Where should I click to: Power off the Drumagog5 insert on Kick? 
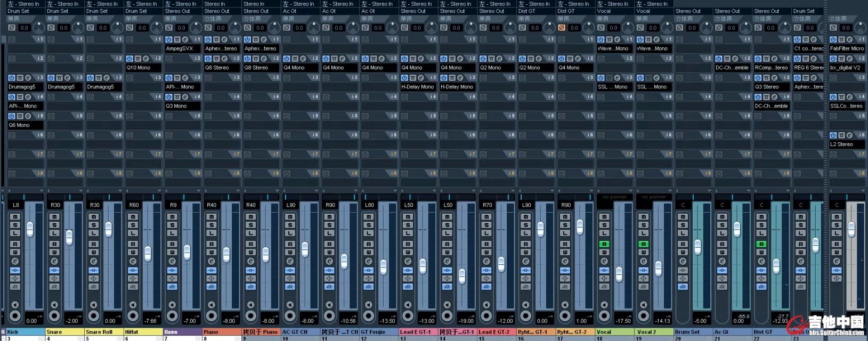[12, 78]
